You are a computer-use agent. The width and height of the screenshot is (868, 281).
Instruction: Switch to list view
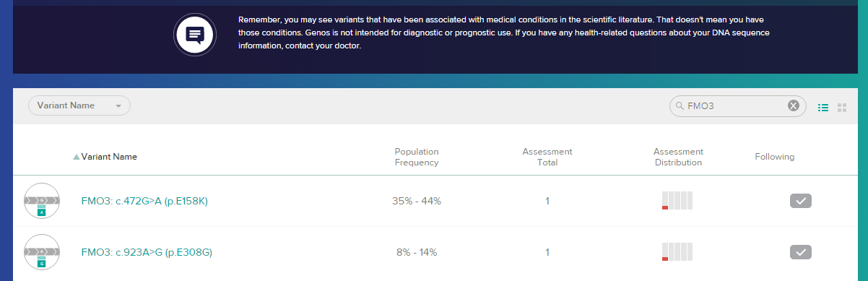click(823, 108)
